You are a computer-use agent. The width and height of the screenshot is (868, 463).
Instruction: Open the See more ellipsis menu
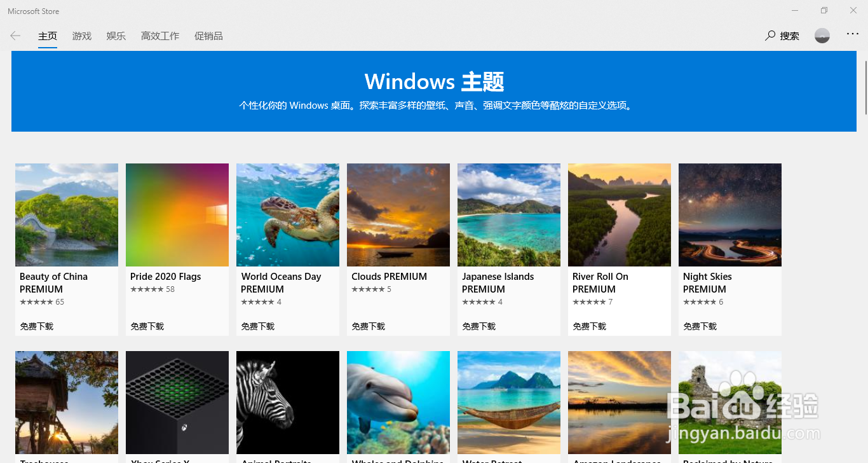pyautogui.click(x=852, y=34)
